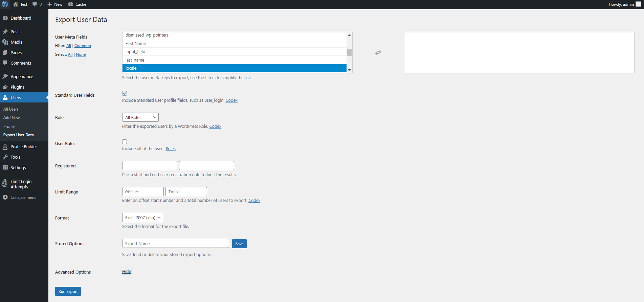Click the Select None link
Screen dimensions: 644x302
tap(81, 54)
